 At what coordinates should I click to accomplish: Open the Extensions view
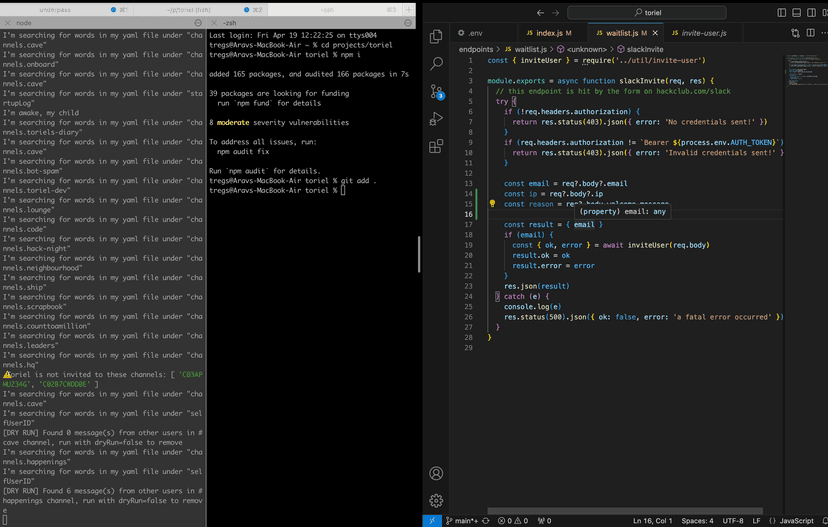[436, 146]
